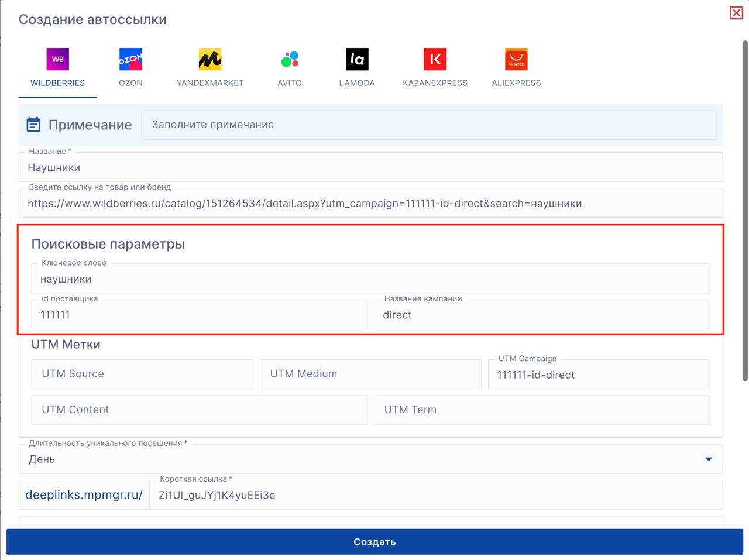Click the Название кампании field with 'direct'
The width and height of the screenshot is (749, 560).
(541, 315)
